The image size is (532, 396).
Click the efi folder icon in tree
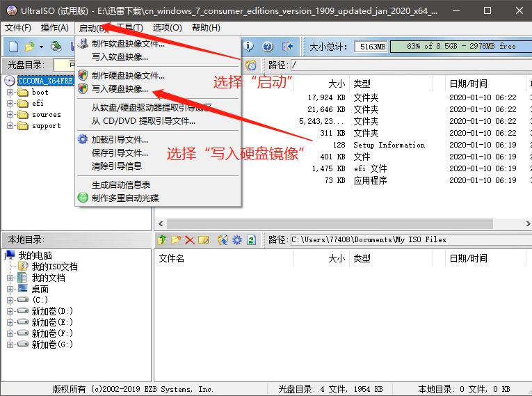(23, 103)
